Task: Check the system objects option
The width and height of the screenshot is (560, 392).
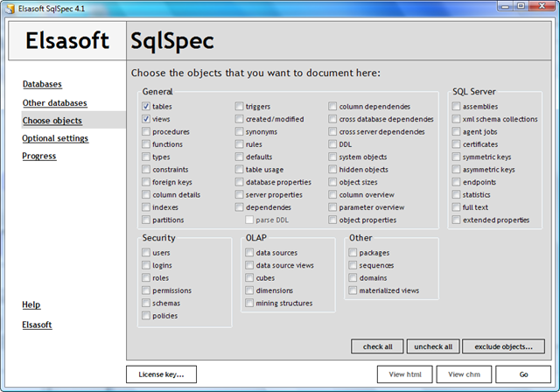Action: pyautogui.click(x=332, y=157)
